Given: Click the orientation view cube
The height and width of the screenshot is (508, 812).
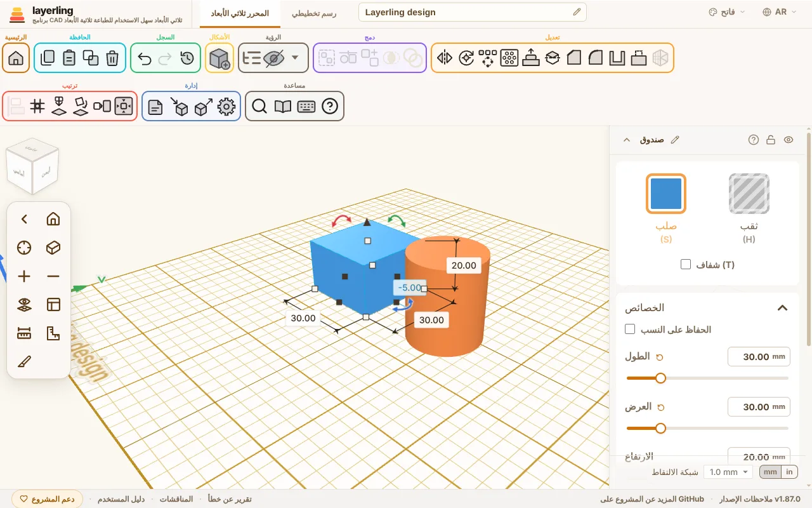Looking at the screenshot, I should click(32, 166).
